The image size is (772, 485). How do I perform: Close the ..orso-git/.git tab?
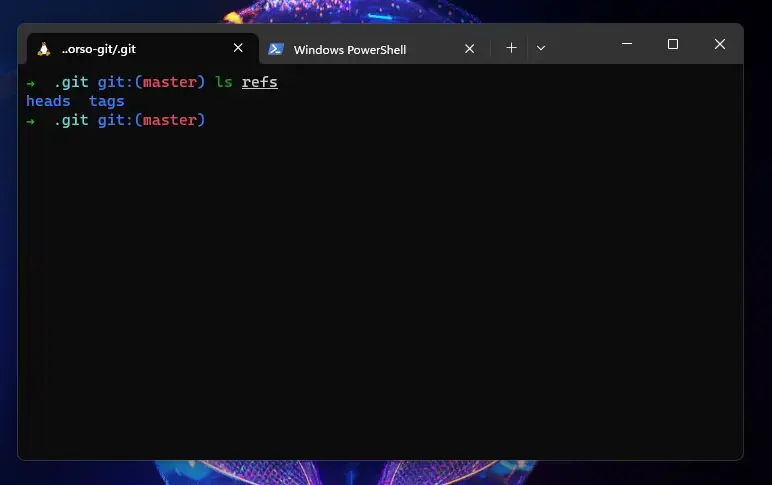pos(238,48)
